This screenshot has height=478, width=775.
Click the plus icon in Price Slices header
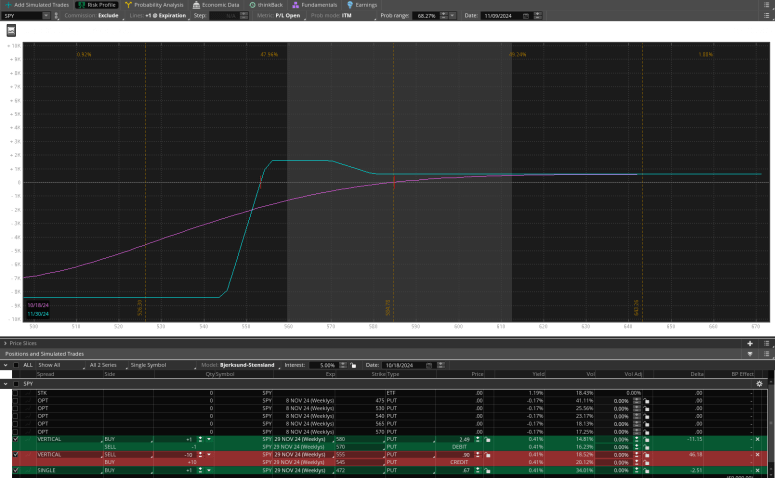(x=750, y=343)
